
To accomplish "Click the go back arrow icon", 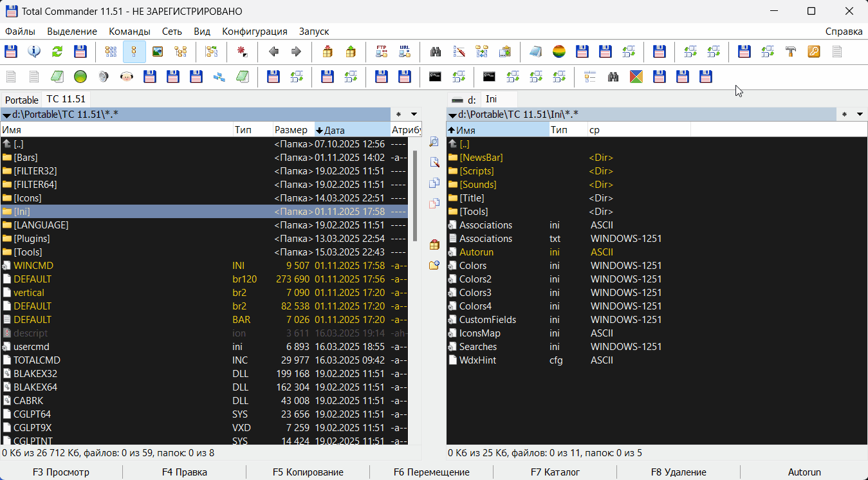I will tap(273, 52).
